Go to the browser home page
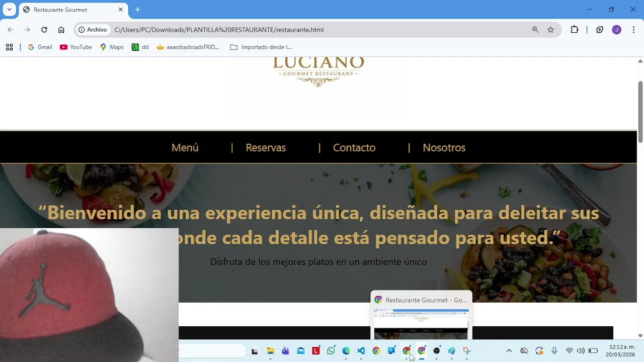 point(61,30)
